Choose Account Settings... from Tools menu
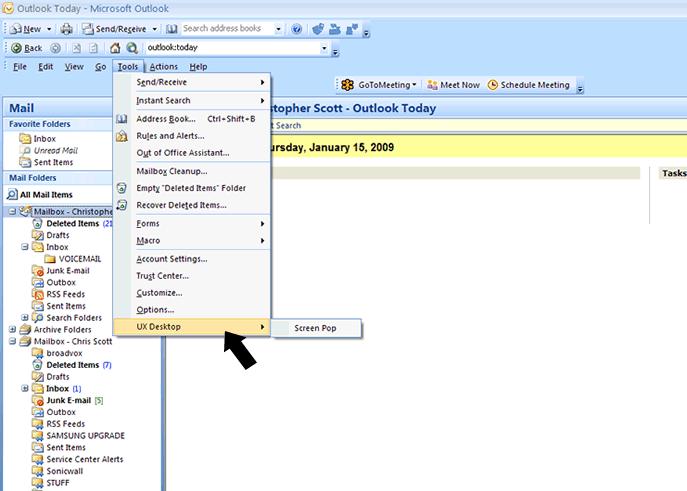Screen dimensions: 687x491 coord(192,259)
